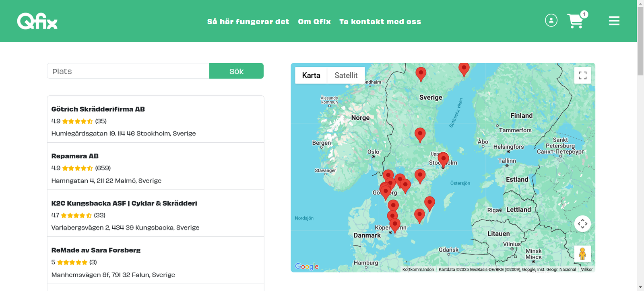Open ReMade av Sara Forsberg listing
644x291 pixels.
click(x=96, y=250)
